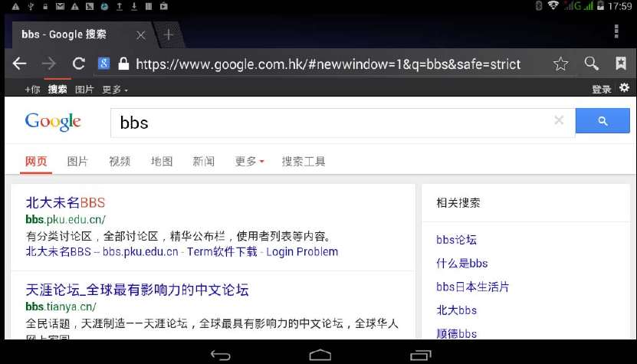The image size is (637, 364).
Task: Open the browser overflow menu dots
Action: 616,31
